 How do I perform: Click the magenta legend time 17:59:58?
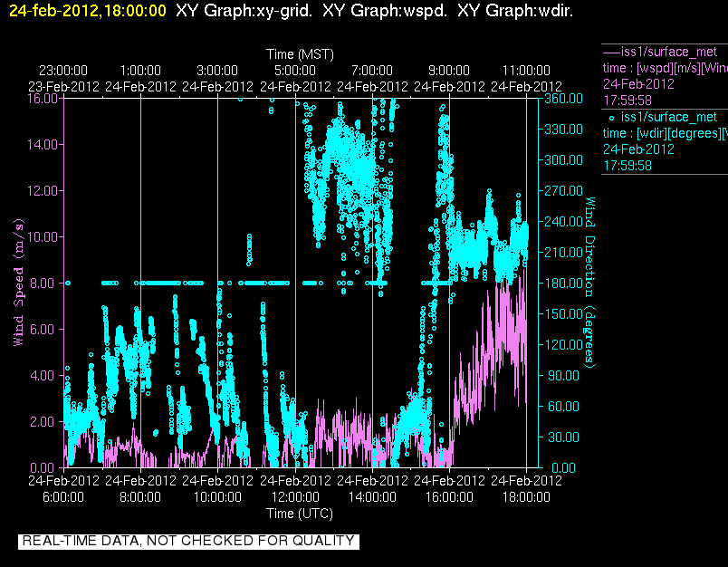pyautogui.click(x=627, y=101)
